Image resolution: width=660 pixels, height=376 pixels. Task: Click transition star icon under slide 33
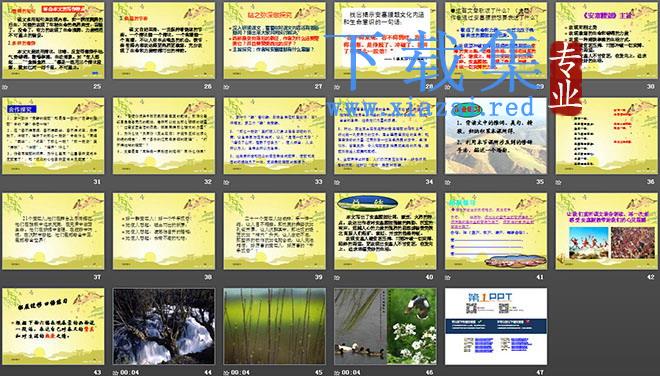226,182
